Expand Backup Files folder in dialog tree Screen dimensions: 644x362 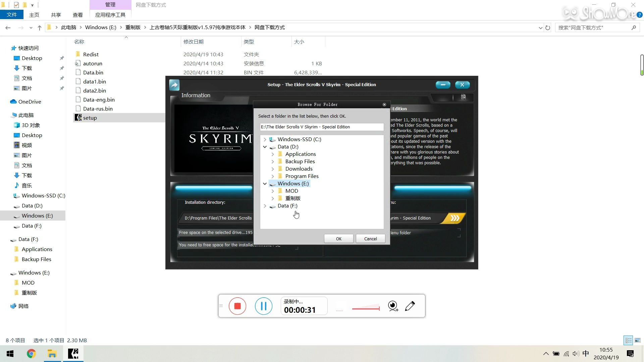point(273,162)
